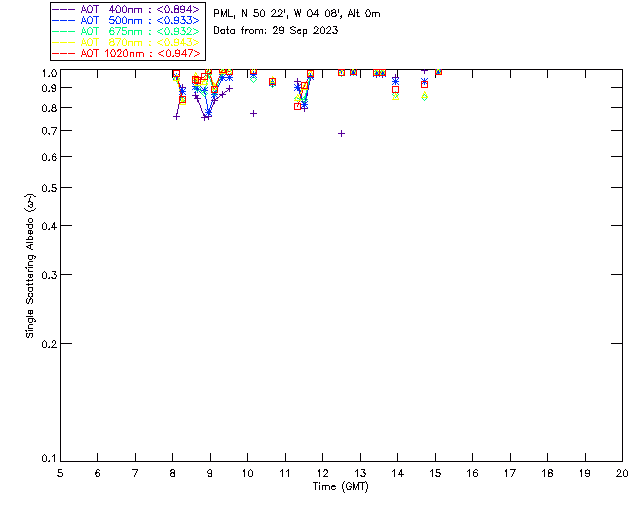Click the isolated purple plus marker near 12.5 GMT
The width and height of the screenshot is (640, 512).
(x=342, y=133)
